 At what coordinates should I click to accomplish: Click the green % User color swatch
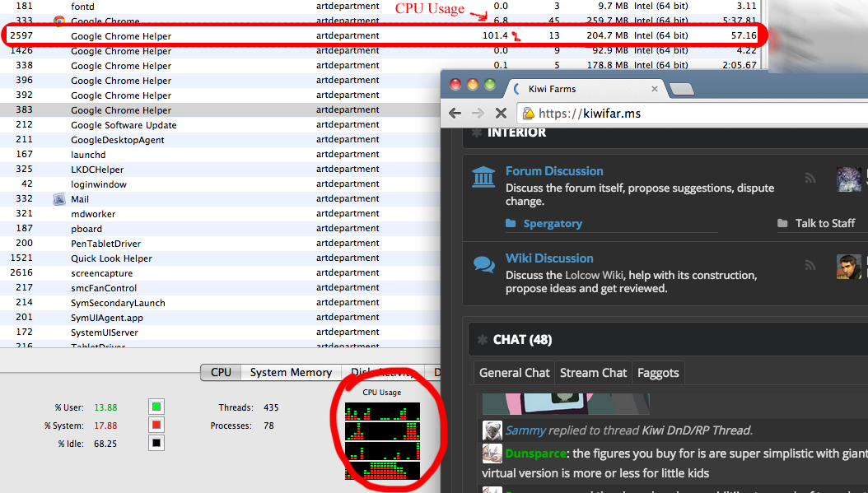coord(156,407)
